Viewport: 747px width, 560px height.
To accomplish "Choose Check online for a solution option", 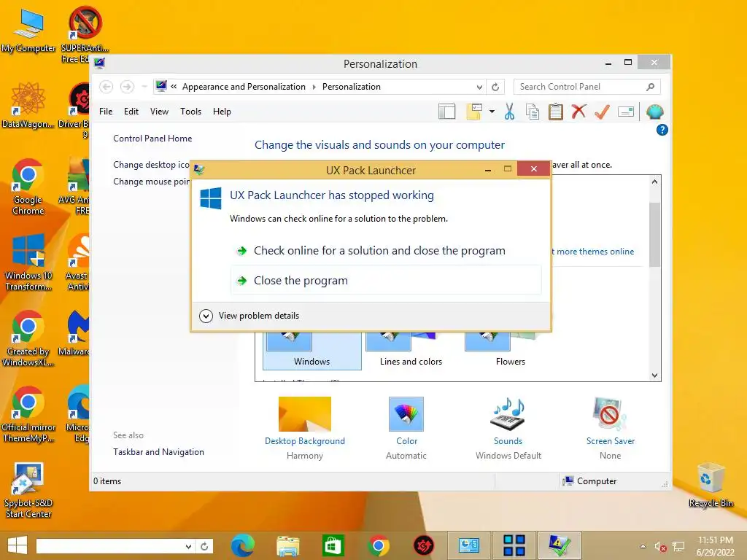I will (x=379, y=251).
